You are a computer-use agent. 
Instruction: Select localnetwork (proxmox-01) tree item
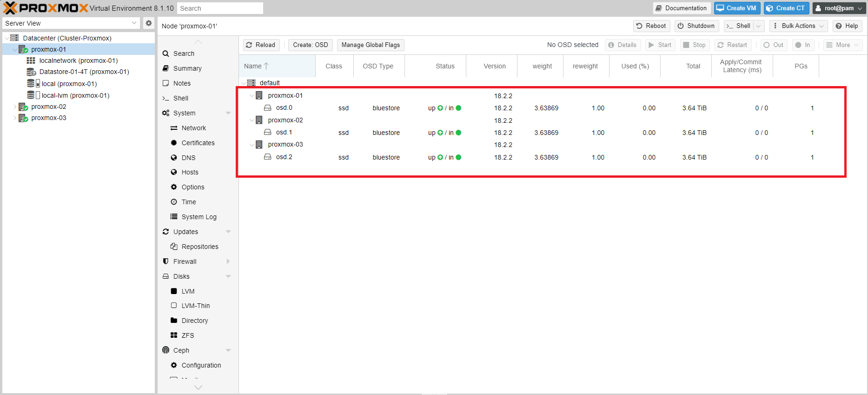pyautogui.click(x=78, y=60)
